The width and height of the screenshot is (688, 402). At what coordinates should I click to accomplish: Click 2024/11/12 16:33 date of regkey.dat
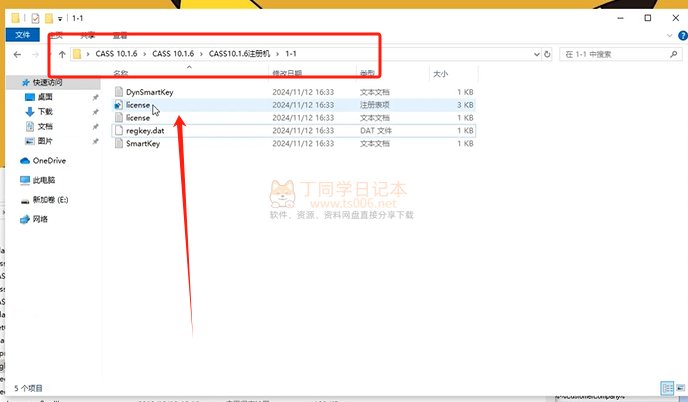tap(303, 130)
